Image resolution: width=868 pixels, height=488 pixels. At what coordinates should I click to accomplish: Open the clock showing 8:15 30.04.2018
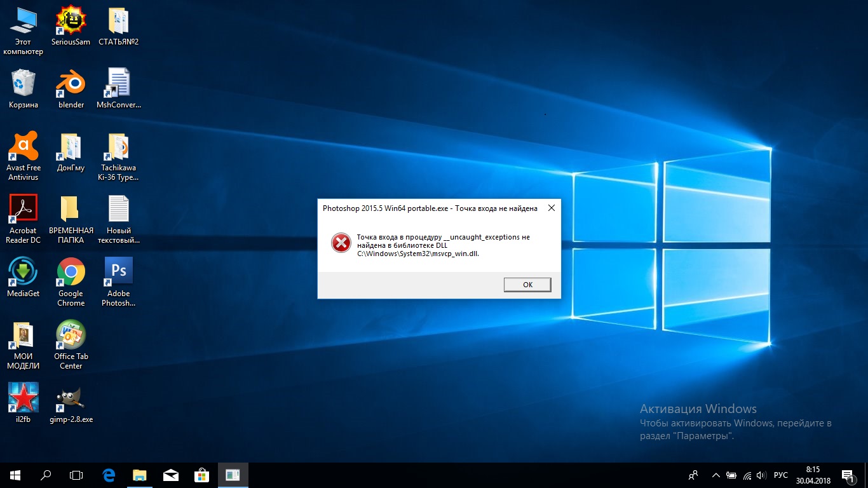point(813,475)
